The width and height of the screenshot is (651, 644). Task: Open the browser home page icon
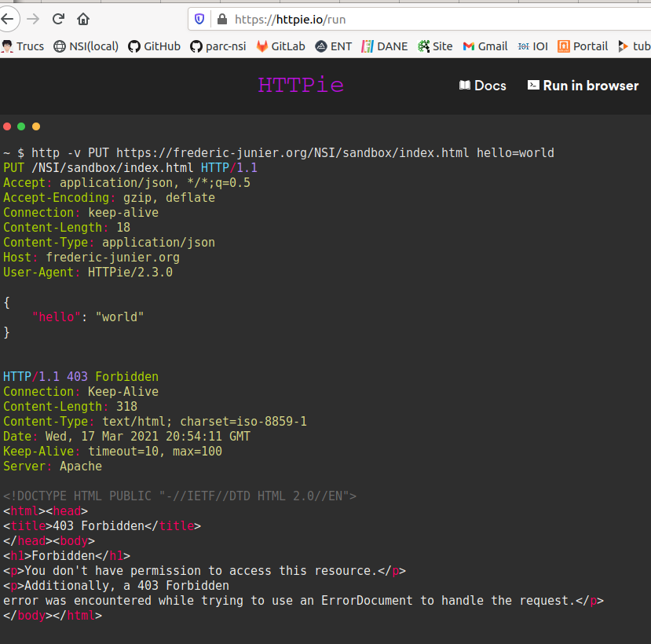tap(83, 19)
